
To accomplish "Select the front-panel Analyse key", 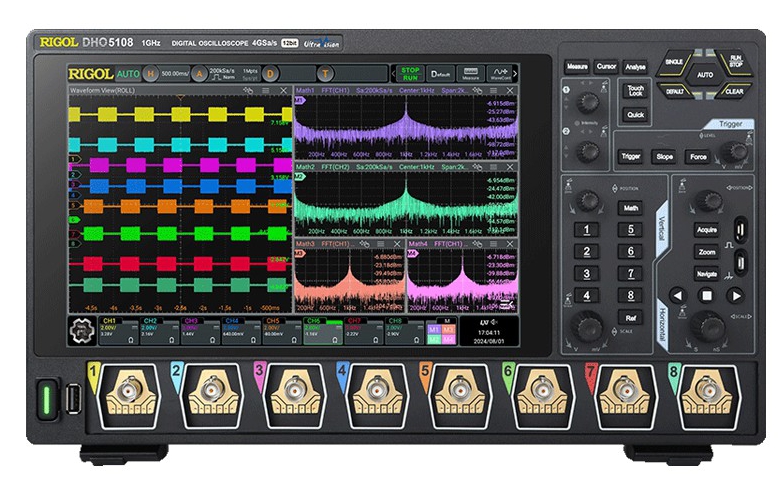I will click(x=635, y=66).
